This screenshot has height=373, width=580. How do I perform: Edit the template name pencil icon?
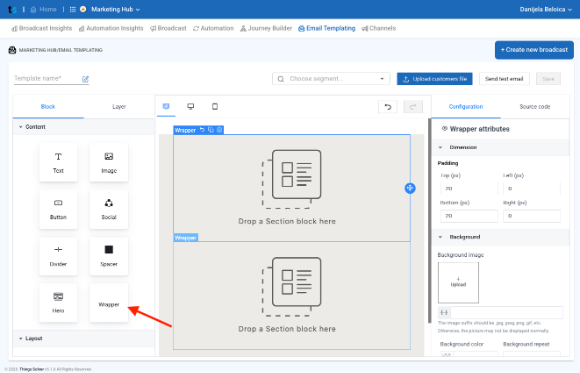click(85, 79)
